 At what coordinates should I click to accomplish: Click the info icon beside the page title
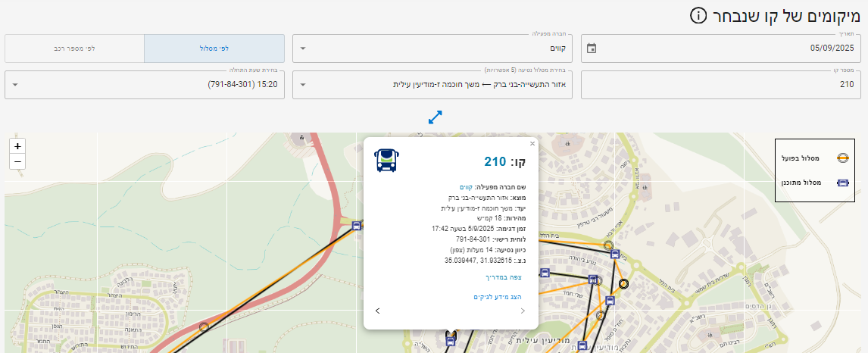coord(698,16)
